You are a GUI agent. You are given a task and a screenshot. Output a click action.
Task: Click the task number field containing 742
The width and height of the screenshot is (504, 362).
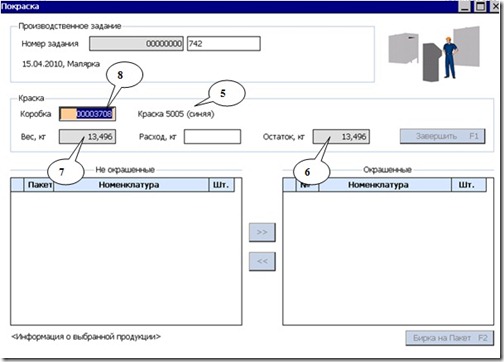tap(224, 44)
